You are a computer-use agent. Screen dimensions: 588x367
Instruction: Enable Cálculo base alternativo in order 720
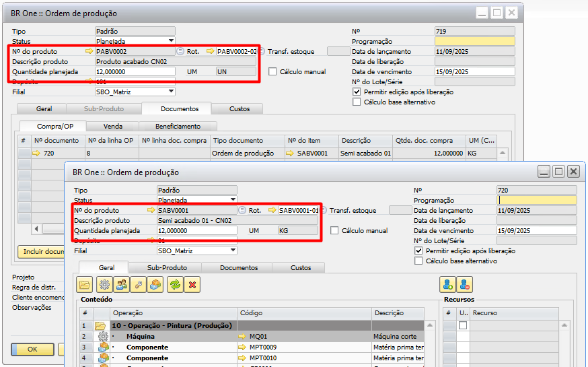coord(418,261)
